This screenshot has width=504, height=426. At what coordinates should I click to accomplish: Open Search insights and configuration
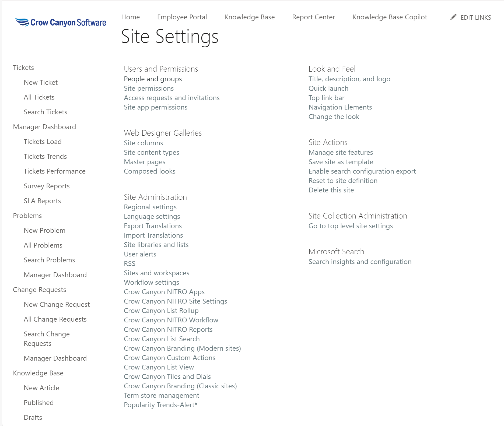[x=360, y=262]
